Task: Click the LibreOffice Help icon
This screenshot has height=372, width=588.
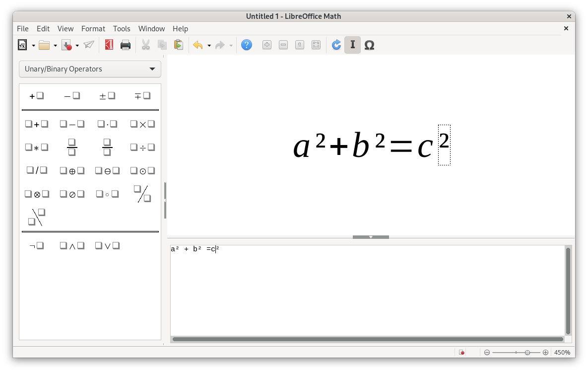Action: pyautogui.click(x=247, y=45)
